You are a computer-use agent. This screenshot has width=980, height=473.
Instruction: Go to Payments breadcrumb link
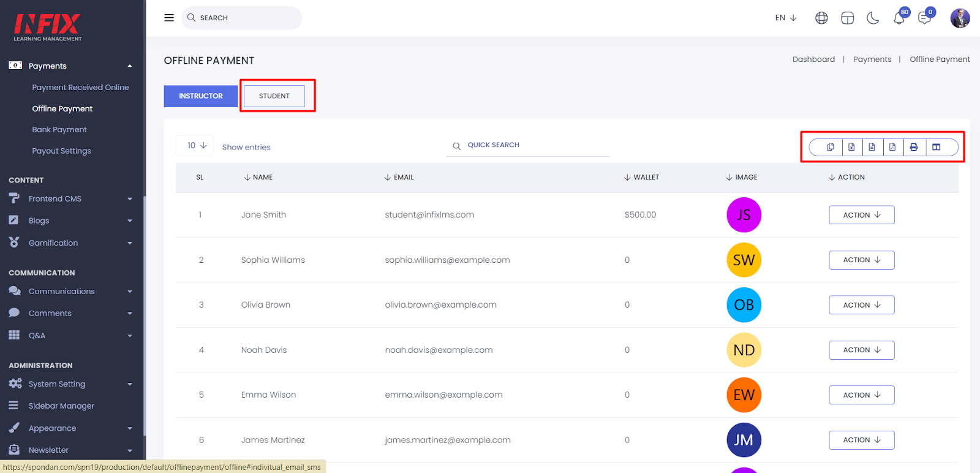872,59
